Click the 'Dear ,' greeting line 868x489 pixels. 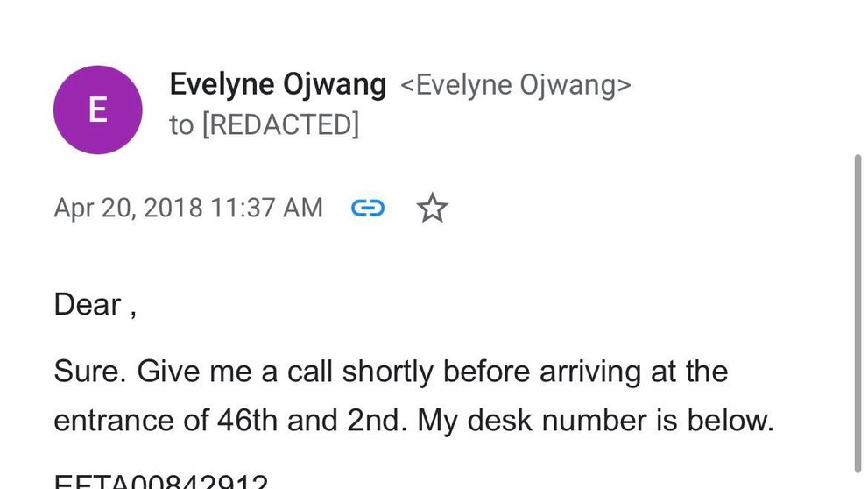click(x=95, y=305)
